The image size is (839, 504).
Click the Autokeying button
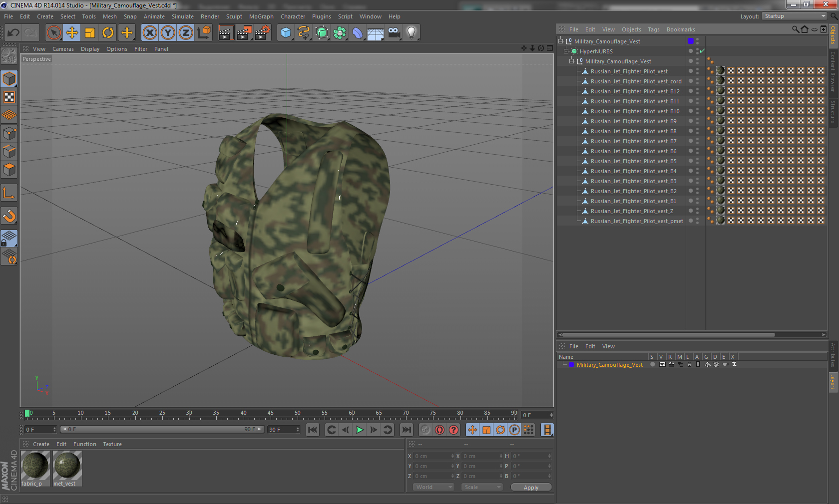pyautogui.click(x=439, y=430)
